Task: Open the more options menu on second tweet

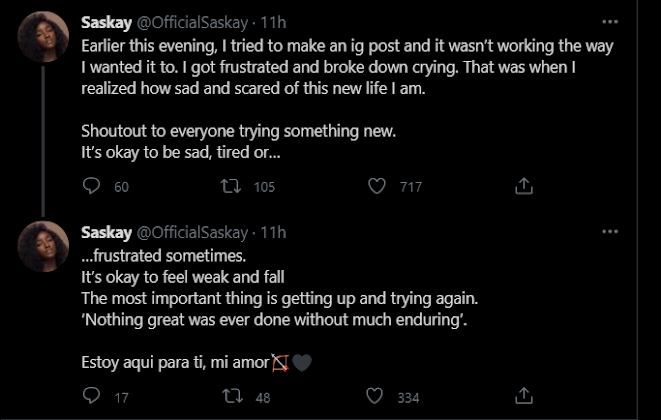Action: 610,232
